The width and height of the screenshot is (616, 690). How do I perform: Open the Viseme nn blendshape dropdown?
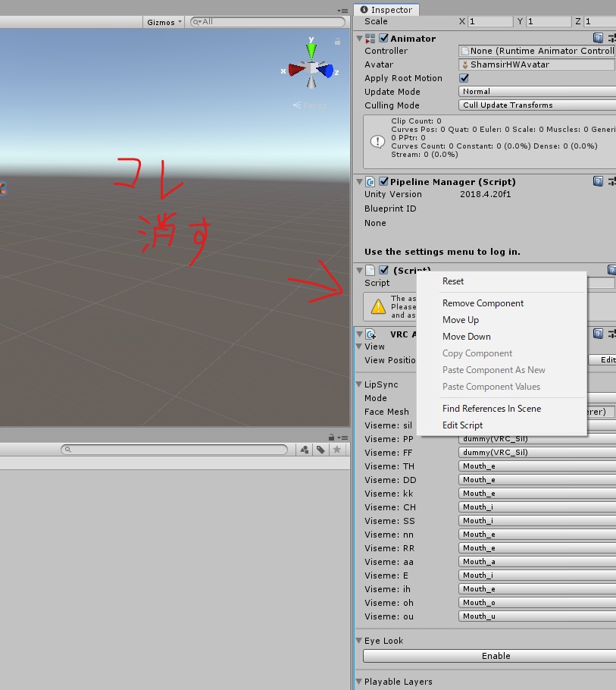pyautogui.click(x=537, y=535)
